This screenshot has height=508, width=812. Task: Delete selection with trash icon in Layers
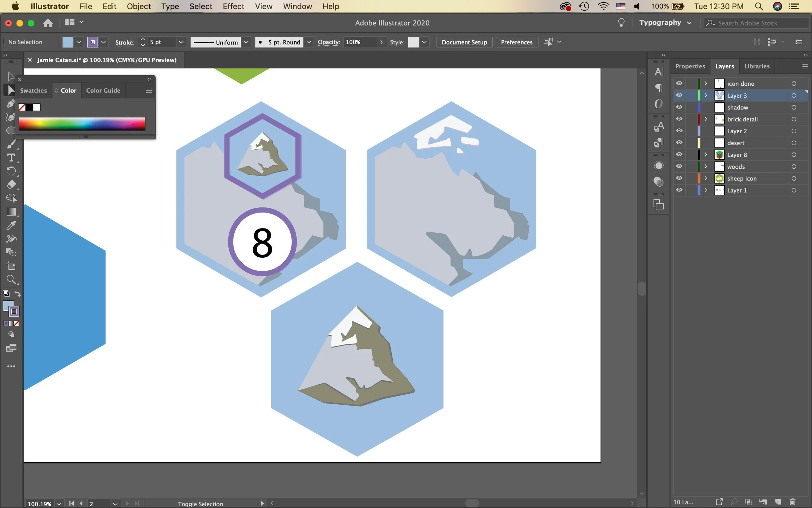792,502
